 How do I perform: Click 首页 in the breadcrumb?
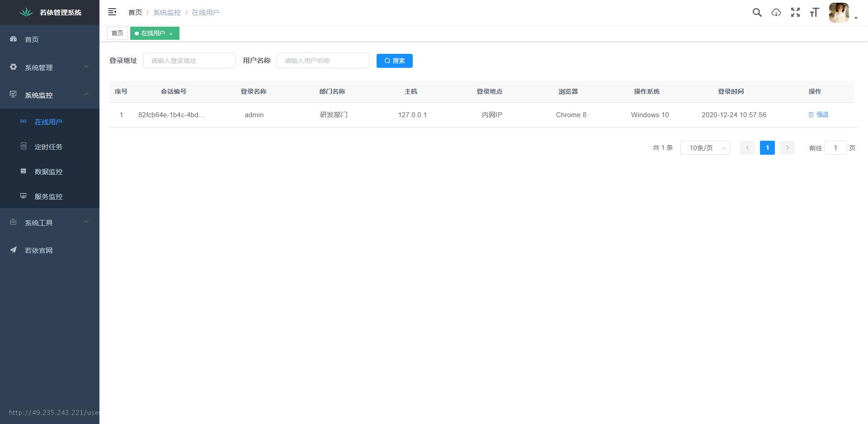pos(135,13)
